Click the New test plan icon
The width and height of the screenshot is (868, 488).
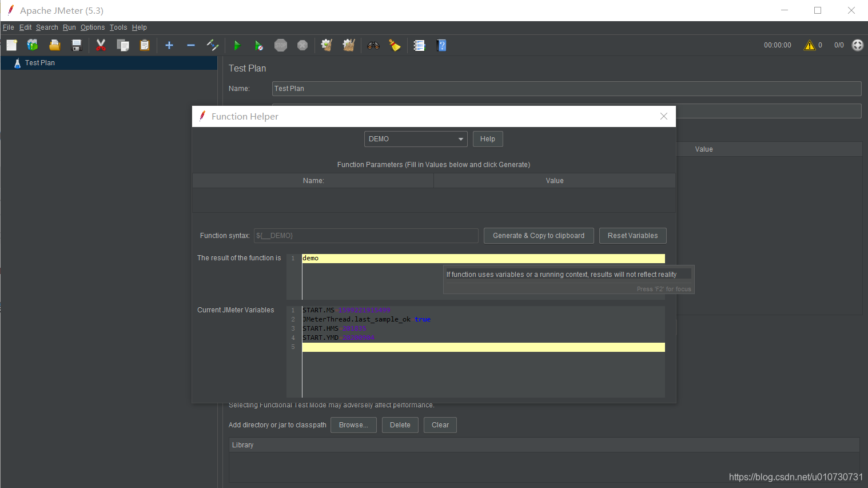11,45
